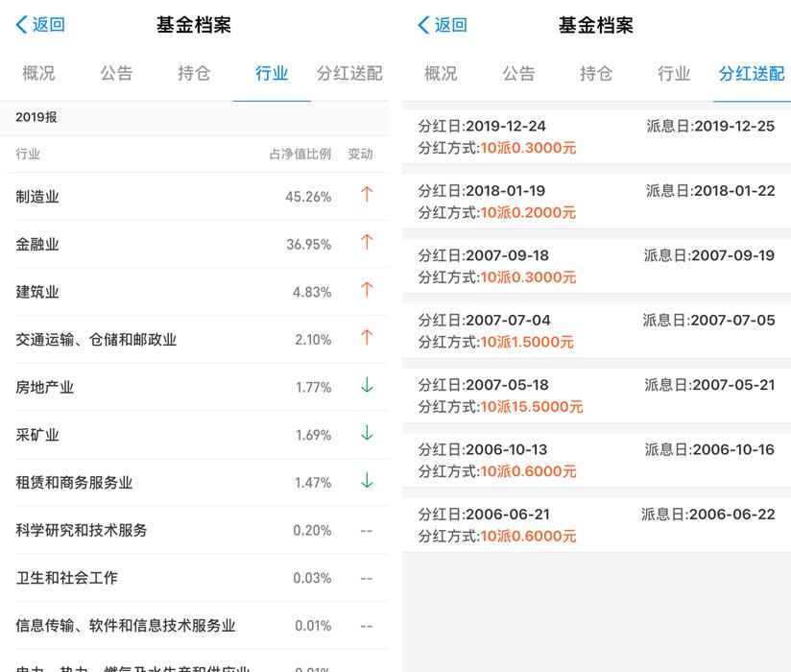Click the back chevron icon on the left panel
791x672 pixels.
coord(19,25)
